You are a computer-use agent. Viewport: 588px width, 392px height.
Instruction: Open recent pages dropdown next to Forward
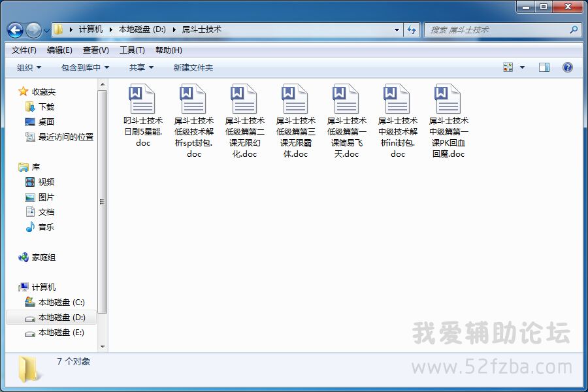pos(46,31)
